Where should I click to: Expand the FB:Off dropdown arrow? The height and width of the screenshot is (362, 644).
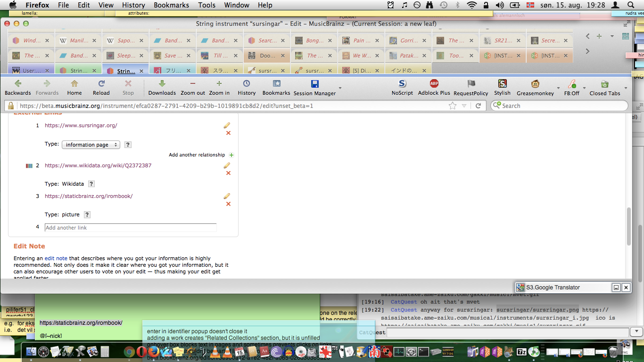click(584, 88)
